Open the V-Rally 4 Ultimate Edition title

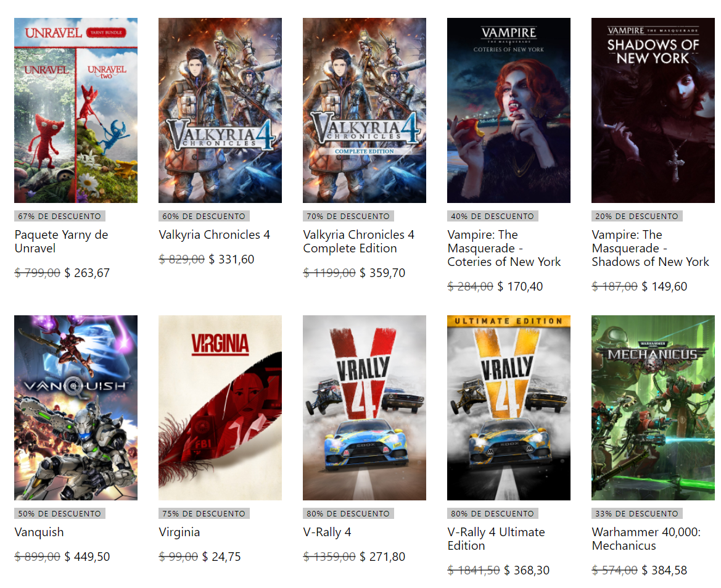tap(496, 539)
